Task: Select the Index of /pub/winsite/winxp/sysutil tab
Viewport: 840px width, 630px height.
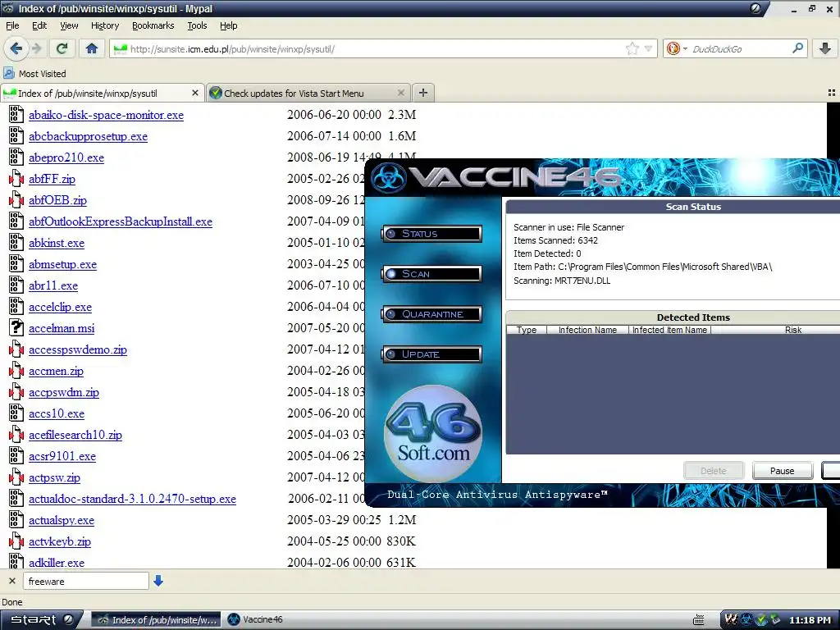Action: [x=103, y=93]
